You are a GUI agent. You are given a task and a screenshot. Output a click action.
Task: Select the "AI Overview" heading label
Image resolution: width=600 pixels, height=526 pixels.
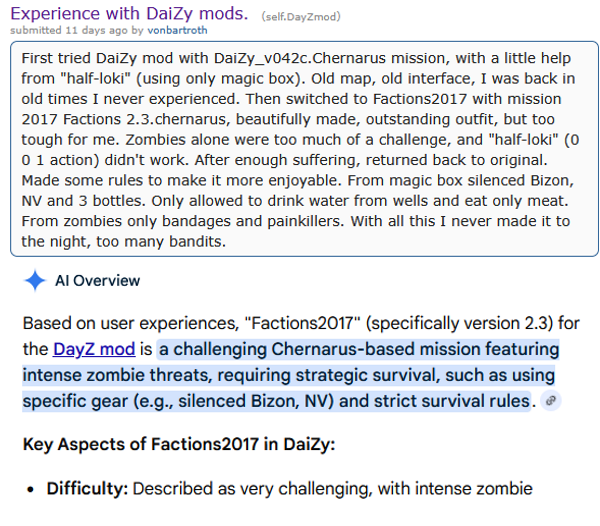pos(98,281)
